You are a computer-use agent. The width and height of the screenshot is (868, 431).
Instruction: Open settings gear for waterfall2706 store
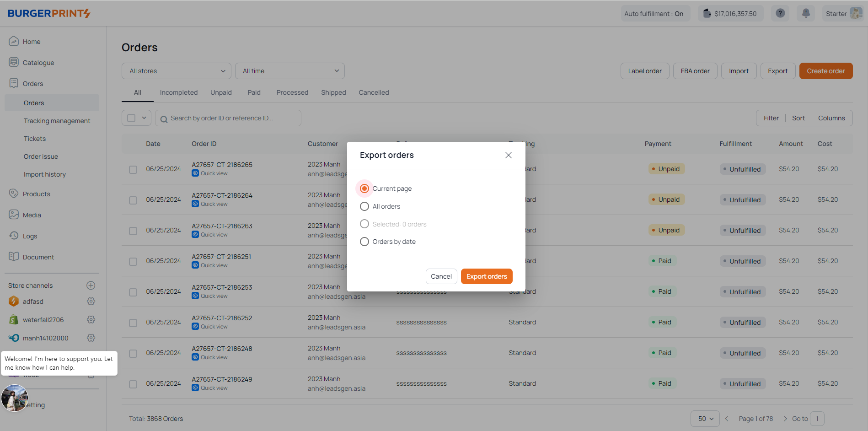(x=91, y=320)
